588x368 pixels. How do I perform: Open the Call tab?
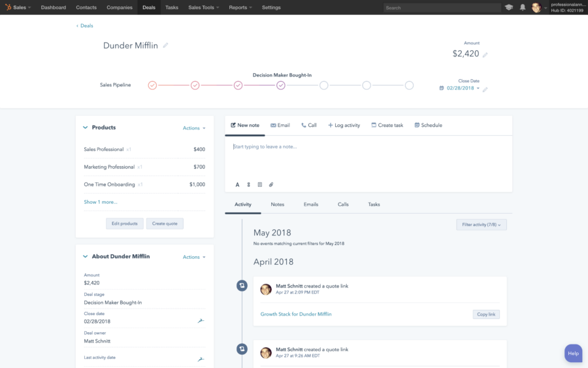coord(309,125)
